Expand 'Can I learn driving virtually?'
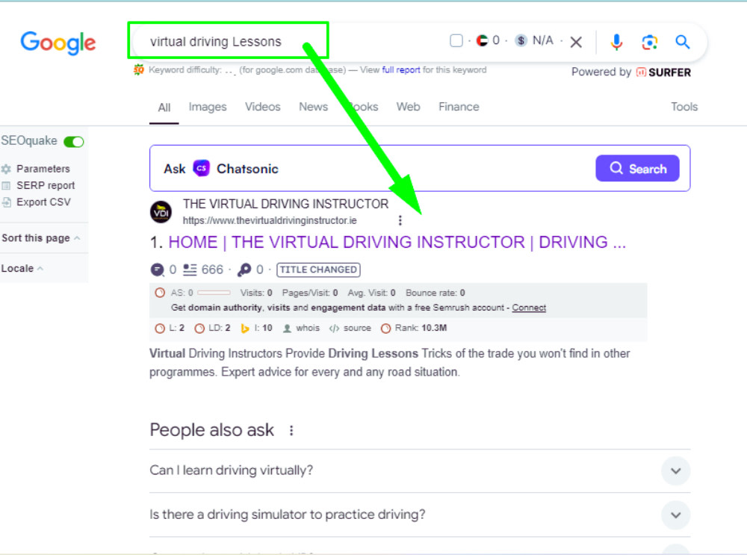Viewport: 747px width, 560px height. [x=675, y=471]
